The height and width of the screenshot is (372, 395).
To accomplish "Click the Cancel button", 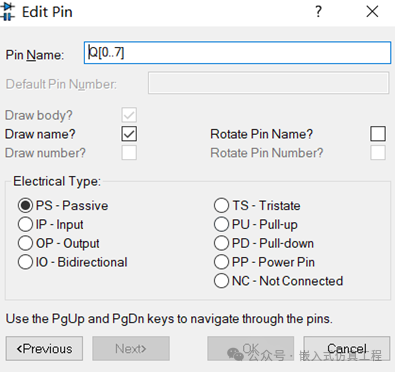I will (x=347, y=349).
